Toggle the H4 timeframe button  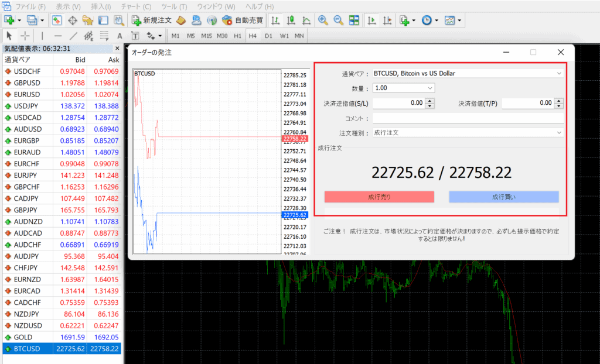coord(253,36)
